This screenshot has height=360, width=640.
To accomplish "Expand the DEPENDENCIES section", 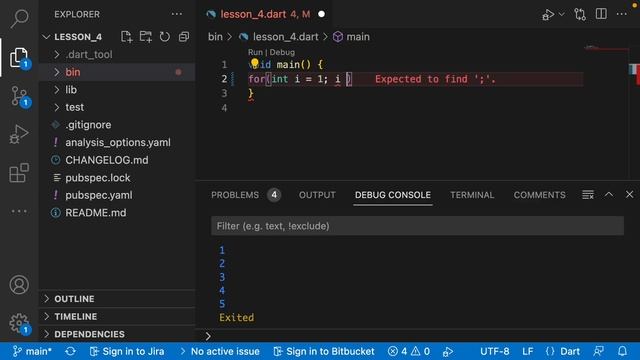I will 118,334.
